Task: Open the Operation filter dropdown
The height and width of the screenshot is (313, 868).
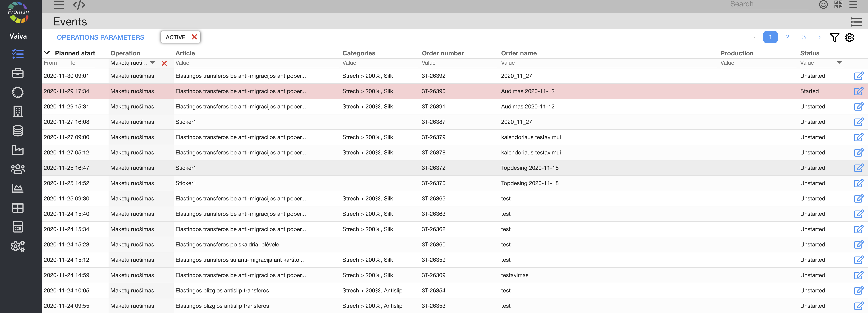Action: click(153, 63)
